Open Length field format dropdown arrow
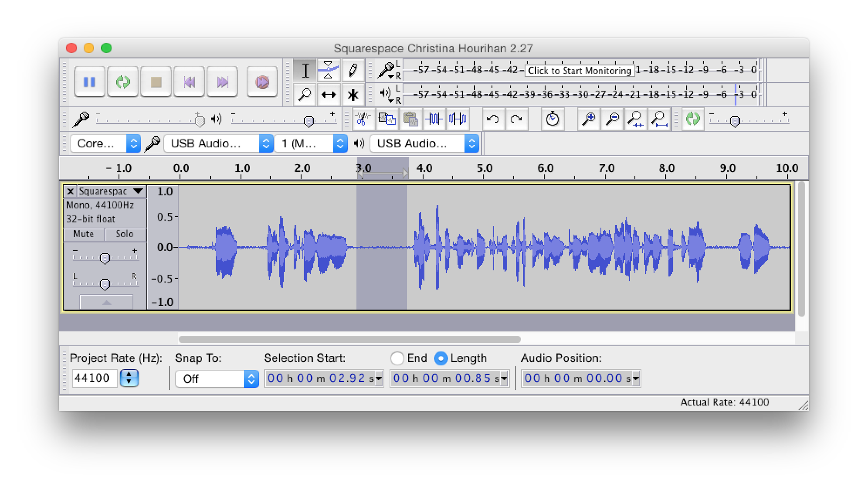The height and width of the screenshot is (491, 868). point(504,378)
